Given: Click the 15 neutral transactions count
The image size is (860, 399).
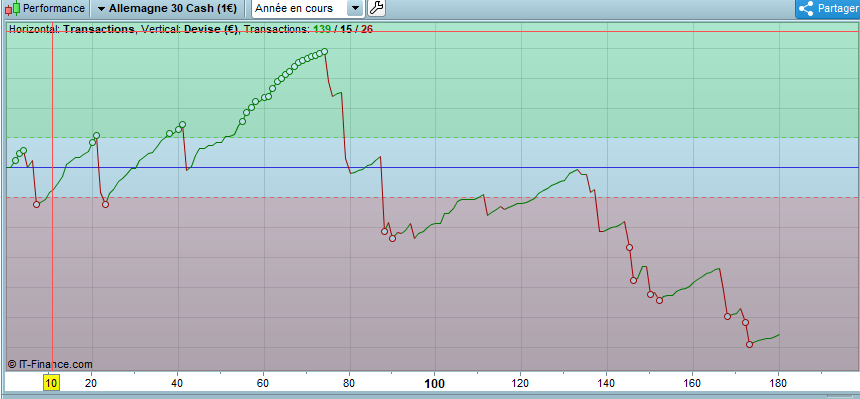Looking at the screenshot, I should point(346,29).
